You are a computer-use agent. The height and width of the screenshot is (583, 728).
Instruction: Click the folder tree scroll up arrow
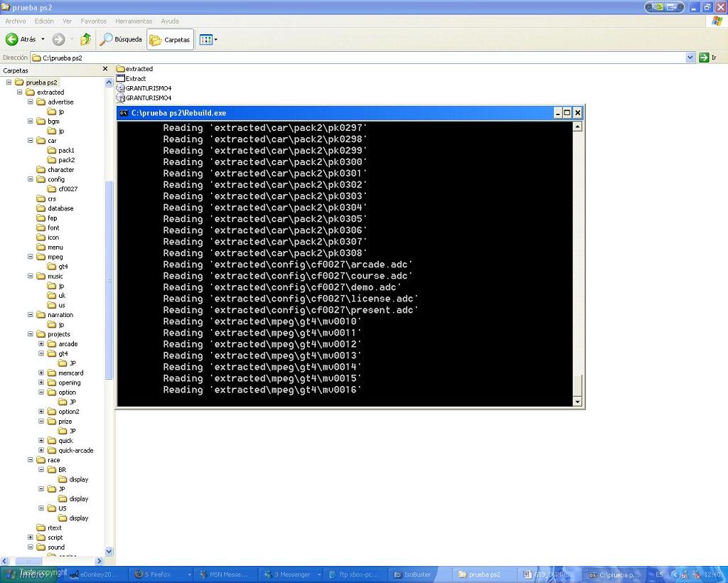pos(109,82)
